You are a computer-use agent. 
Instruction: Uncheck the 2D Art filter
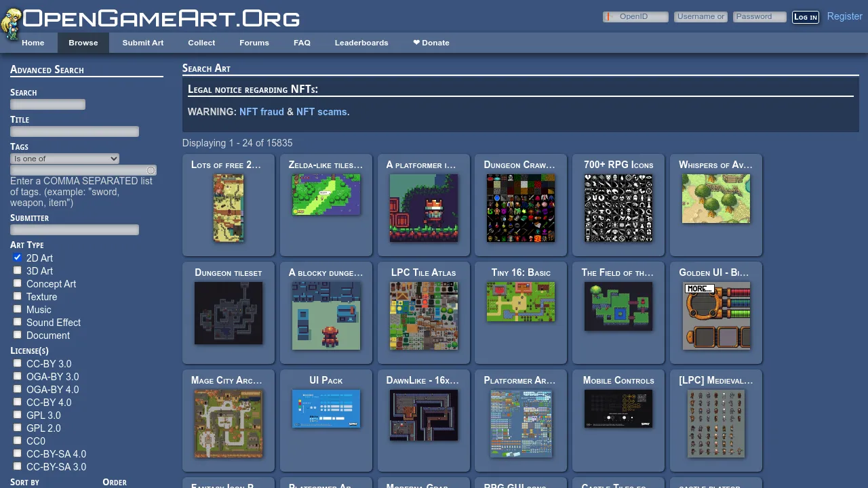pos(17,257)
